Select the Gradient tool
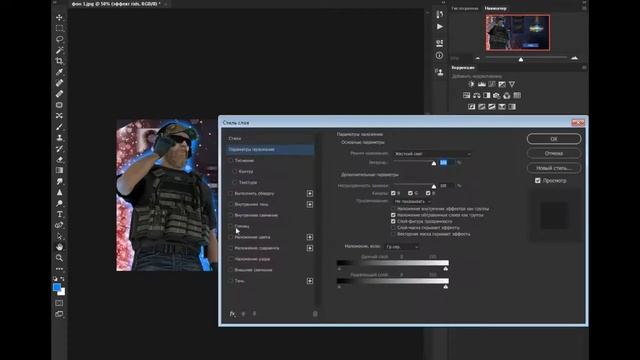This screenshot has height=360, width=640. [x=60, y=170]
